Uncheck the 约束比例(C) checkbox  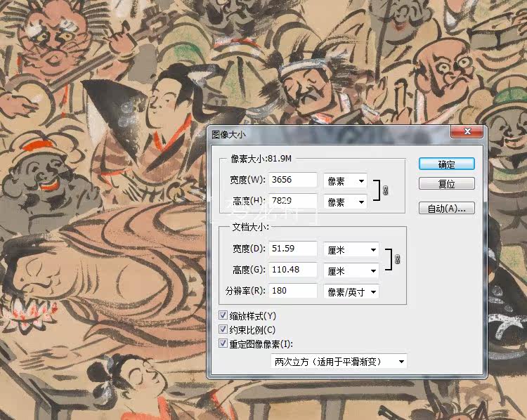click(223, 329)
